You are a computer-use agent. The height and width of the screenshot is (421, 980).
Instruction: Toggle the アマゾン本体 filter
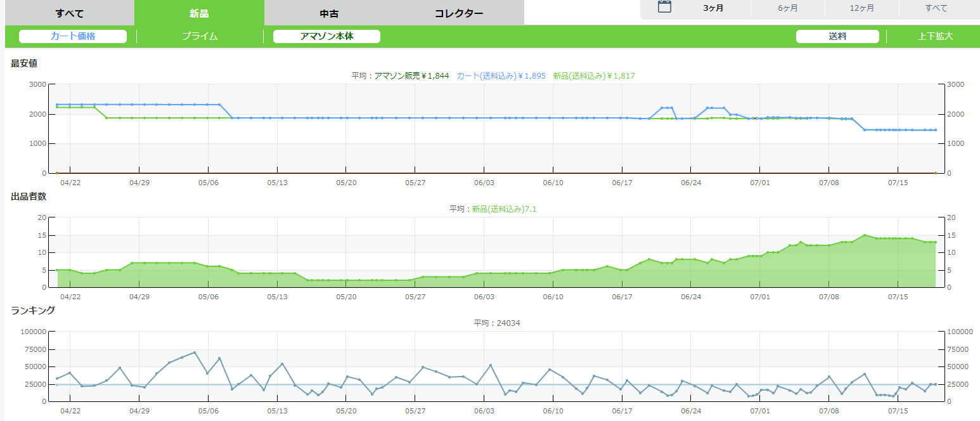point(326,36)
